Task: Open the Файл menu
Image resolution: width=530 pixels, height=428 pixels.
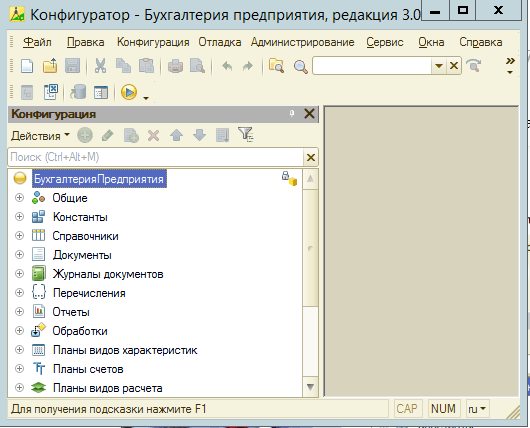Action: 37,42
